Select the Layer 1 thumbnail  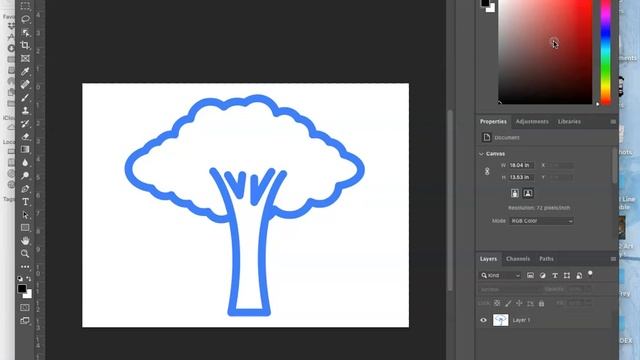500,320
